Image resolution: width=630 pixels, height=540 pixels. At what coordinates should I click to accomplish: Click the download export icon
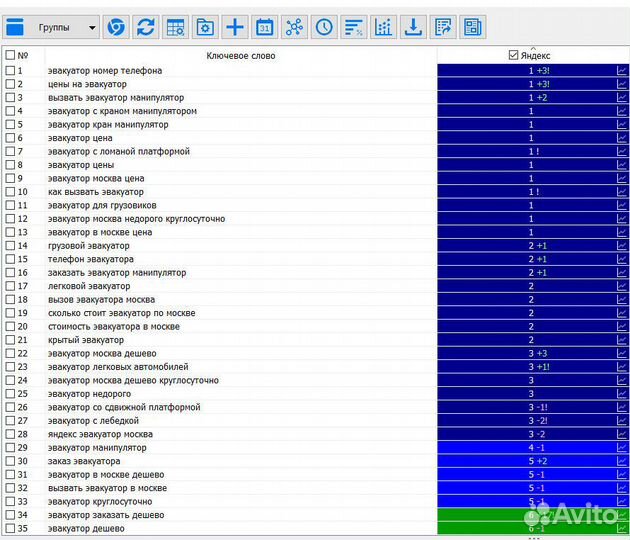413,27
